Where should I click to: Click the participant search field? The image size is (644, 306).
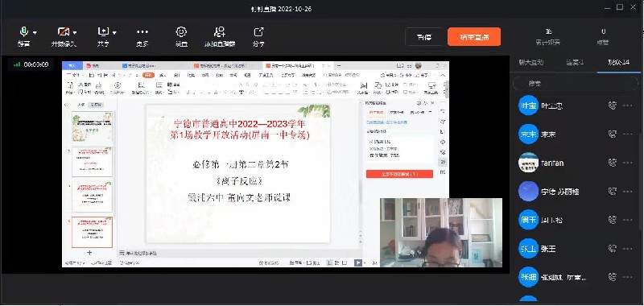click(576, 84)
